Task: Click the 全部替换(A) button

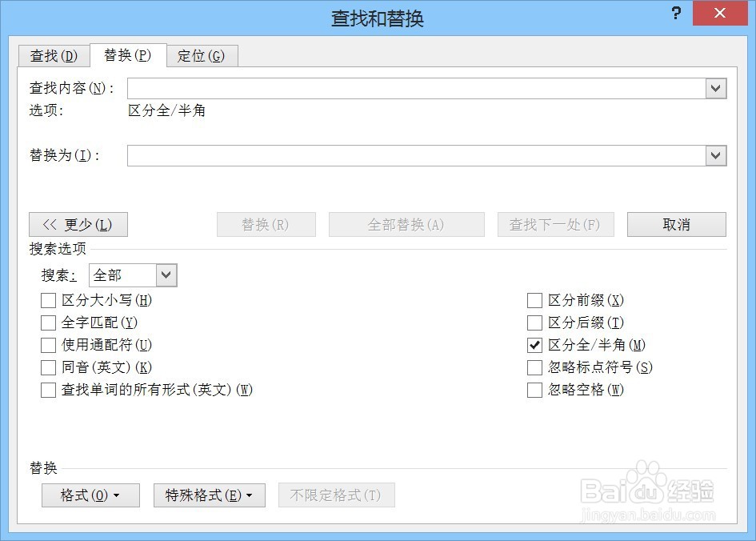Action: (x=406, y=225)
